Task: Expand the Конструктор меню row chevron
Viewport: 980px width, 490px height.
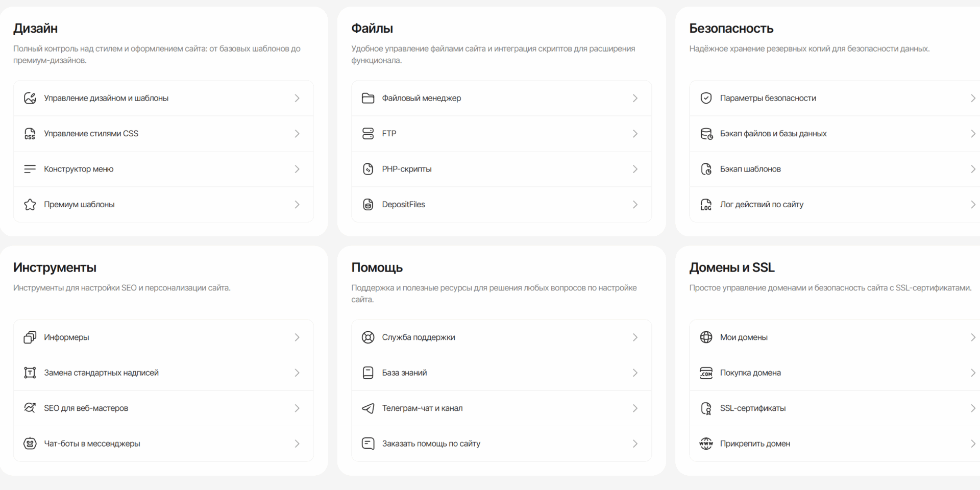Action: pos(297,169)
